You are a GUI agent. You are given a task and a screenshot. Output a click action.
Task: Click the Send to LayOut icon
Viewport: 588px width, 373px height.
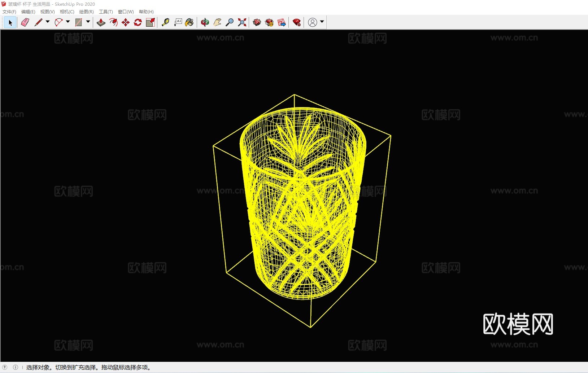pyautogui.click(x=282, y=22)
